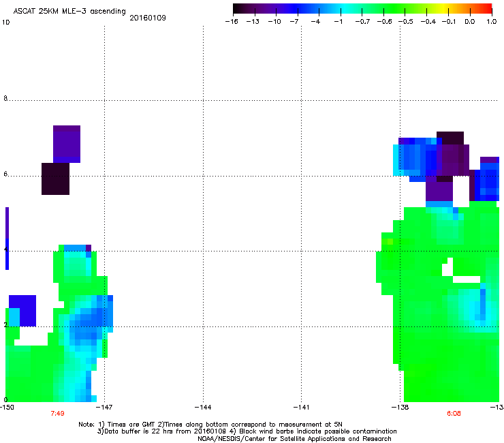
Task: Click longitude axis label -144
Action: (x=203, y=408)
